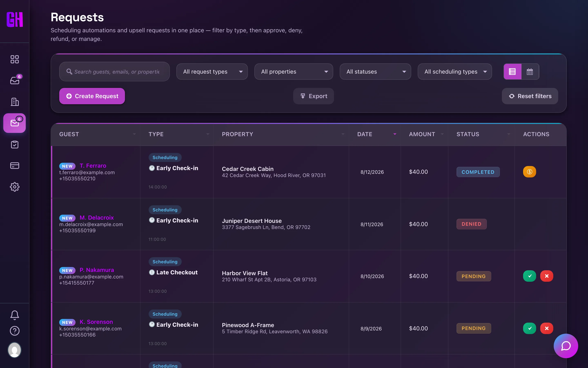Open the All scheduling types dropdown
This screenshot has height=368, width=588.
455,72
